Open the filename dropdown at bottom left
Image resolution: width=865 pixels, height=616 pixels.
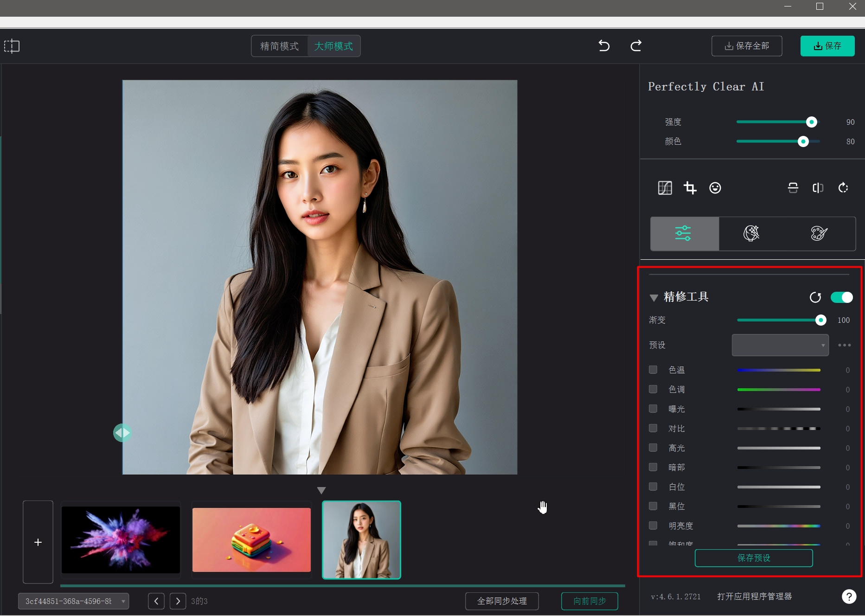click(74, 601)
